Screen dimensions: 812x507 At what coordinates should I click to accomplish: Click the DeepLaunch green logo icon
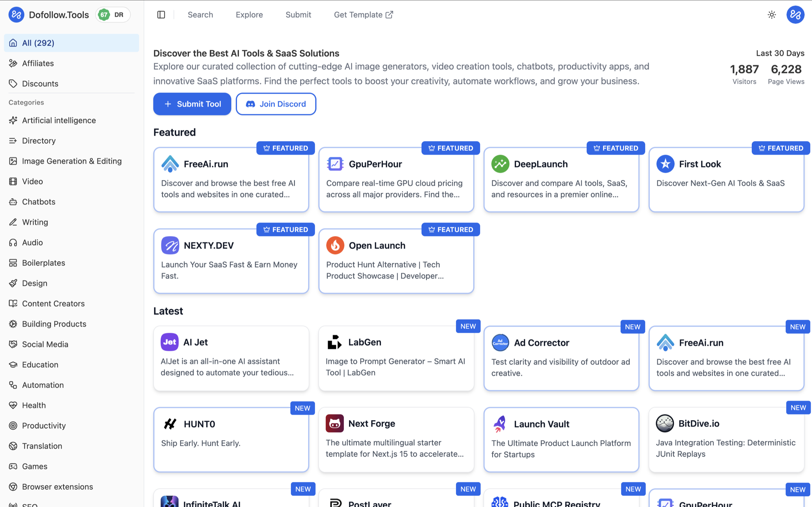(500, 164)
